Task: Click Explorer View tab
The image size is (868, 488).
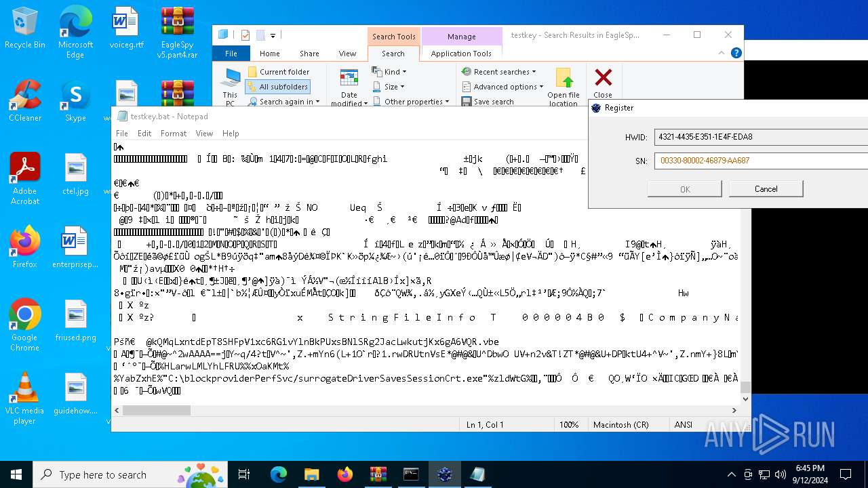Action: click(347, 54)
